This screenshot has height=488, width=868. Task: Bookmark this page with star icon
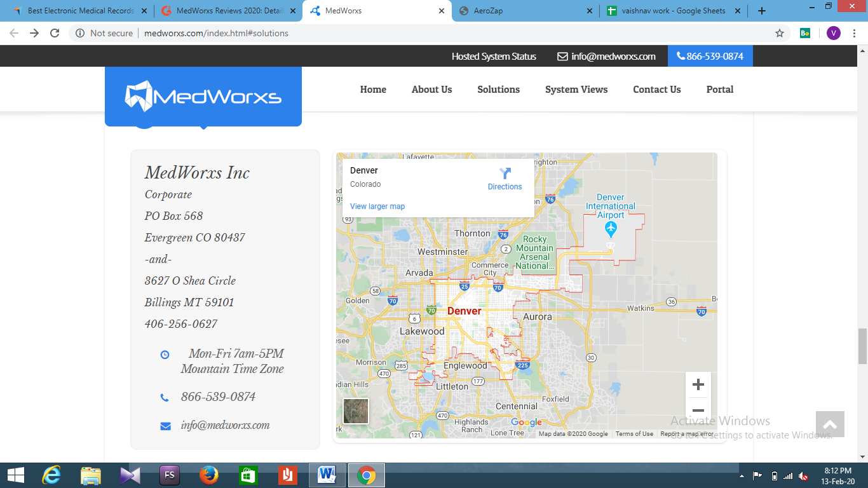[x=780, y=33]
